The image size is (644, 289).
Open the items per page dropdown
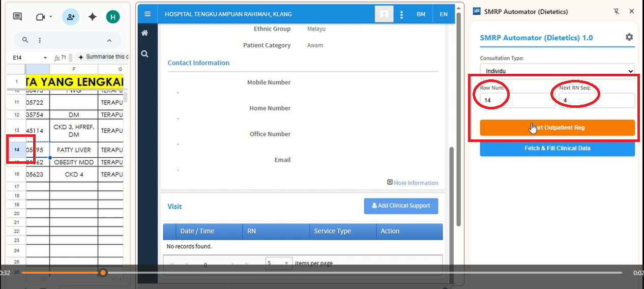click(x=279, y=263)
